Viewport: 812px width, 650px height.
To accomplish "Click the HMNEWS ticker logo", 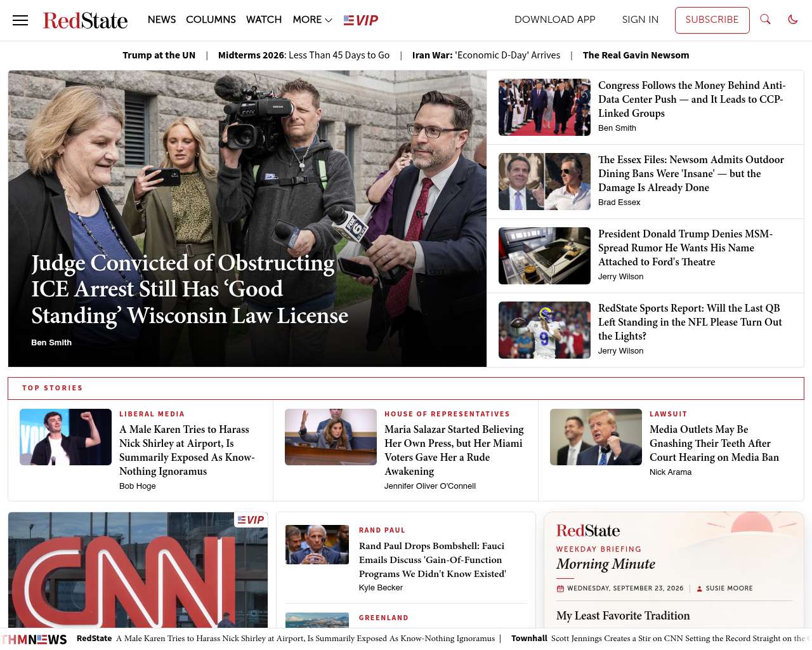I will point(34,639).
